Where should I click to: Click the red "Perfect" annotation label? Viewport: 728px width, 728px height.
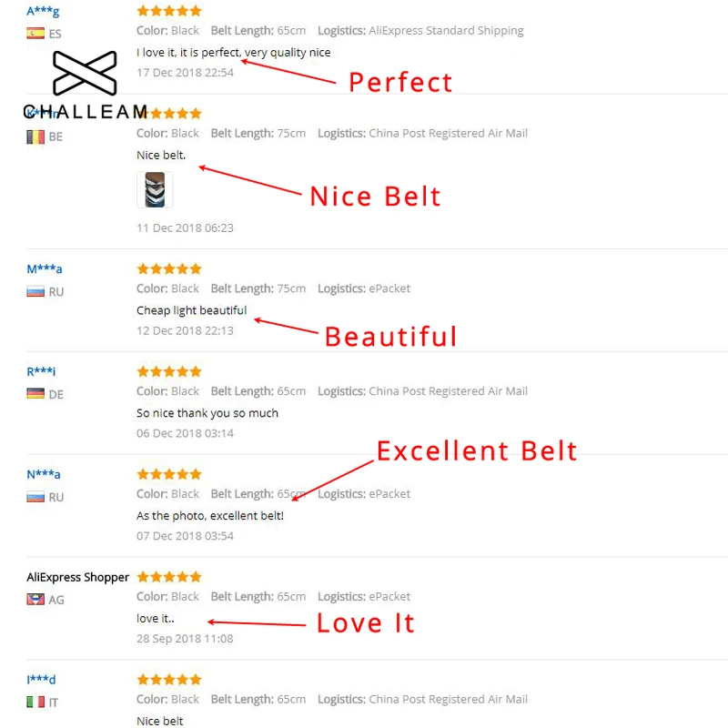pos(400,82)
